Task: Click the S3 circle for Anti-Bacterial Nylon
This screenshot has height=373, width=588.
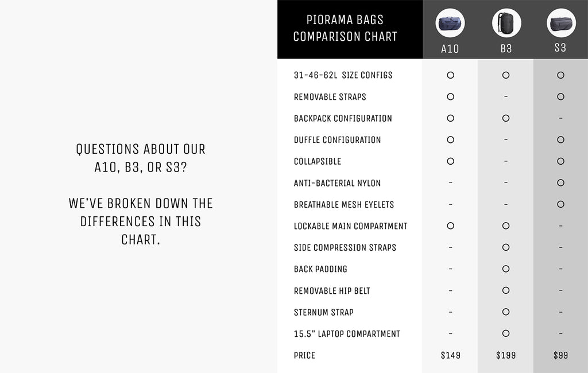Action: tap(560, 183)
